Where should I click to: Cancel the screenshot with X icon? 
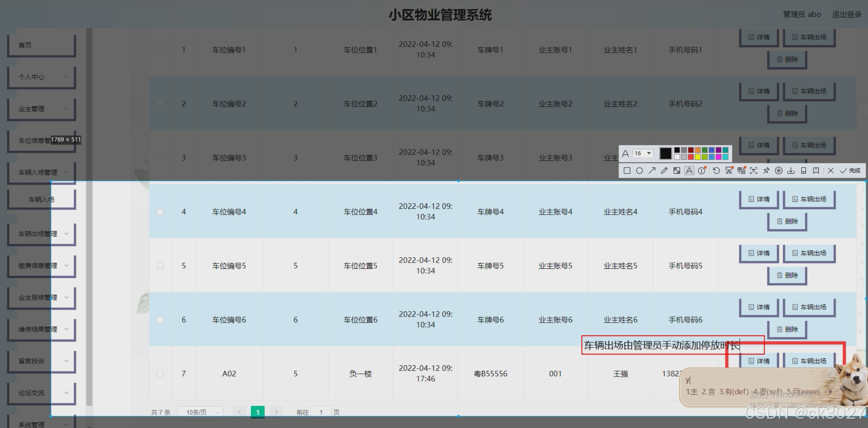click(x=831, y=171)
